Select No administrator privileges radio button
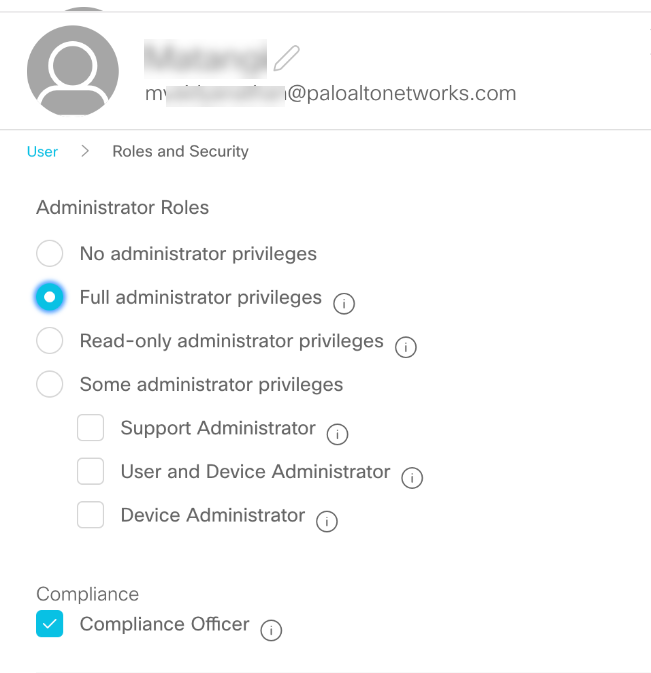Screen dimensions: 651x673 pyautogui.click(x=50, y=253)
